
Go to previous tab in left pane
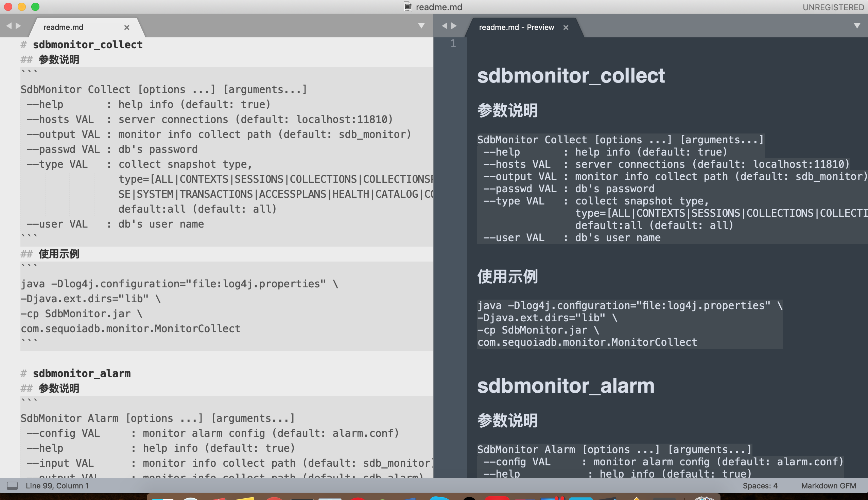[9, 26]
